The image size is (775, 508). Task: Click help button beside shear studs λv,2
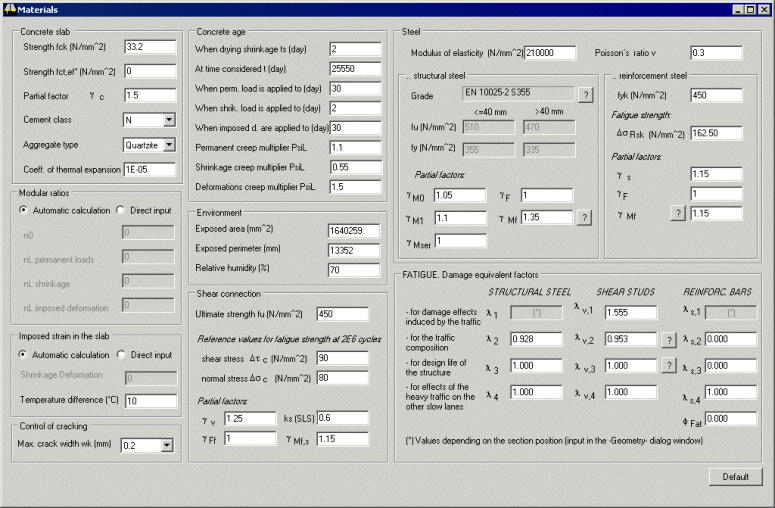click(x=668, y=340)
